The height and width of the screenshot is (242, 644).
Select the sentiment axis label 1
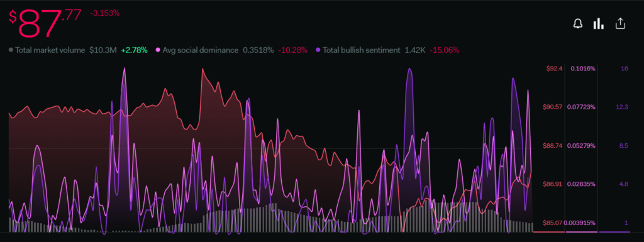coord(626,223)
